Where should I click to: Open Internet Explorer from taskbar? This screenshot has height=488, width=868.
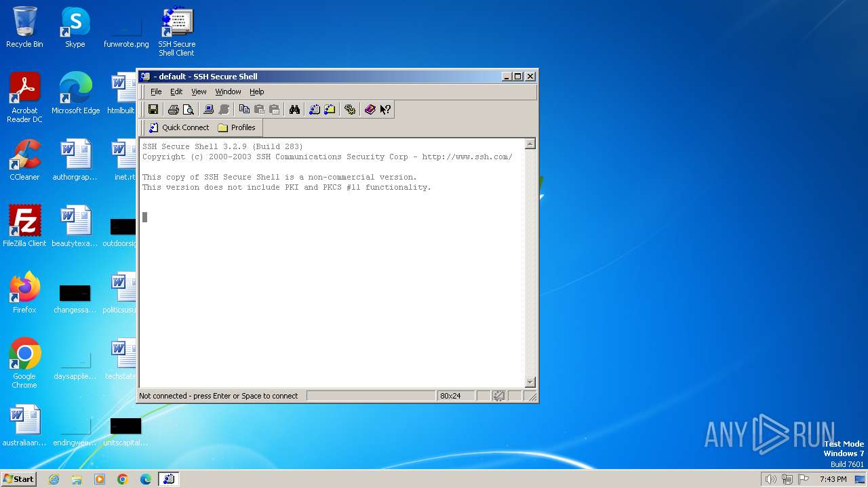(54, 479)
